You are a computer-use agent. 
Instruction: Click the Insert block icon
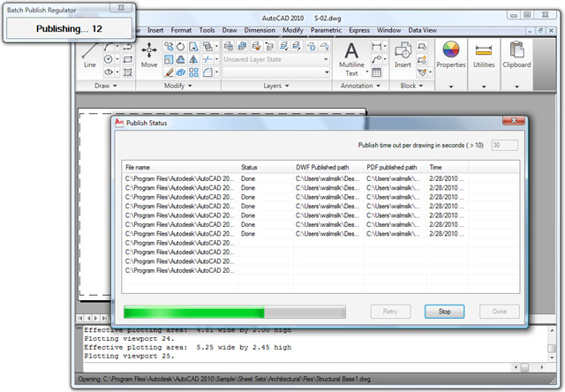[403, 57]
